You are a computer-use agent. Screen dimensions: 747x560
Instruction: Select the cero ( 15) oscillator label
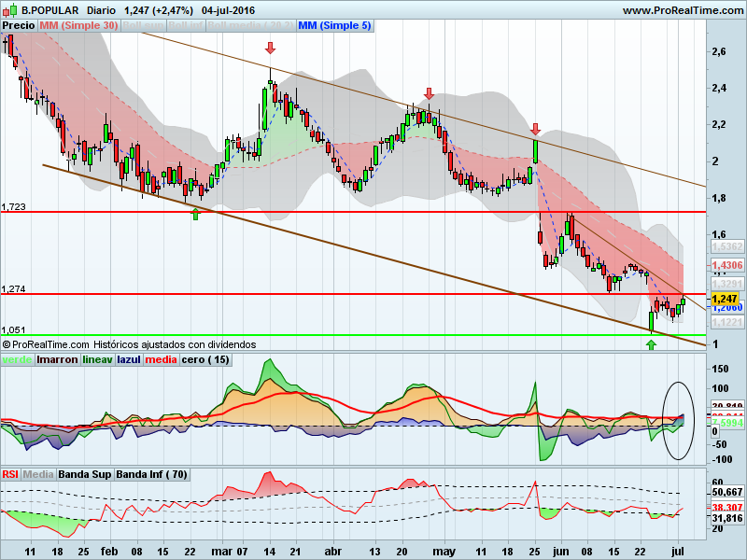205,359
